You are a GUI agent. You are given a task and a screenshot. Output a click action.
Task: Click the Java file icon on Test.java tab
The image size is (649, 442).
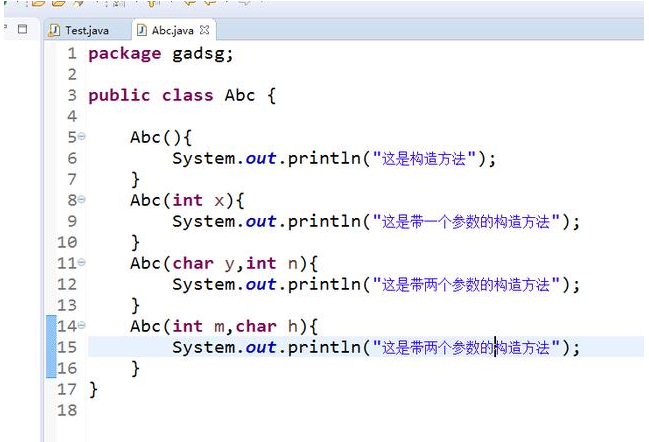point(56,30)
